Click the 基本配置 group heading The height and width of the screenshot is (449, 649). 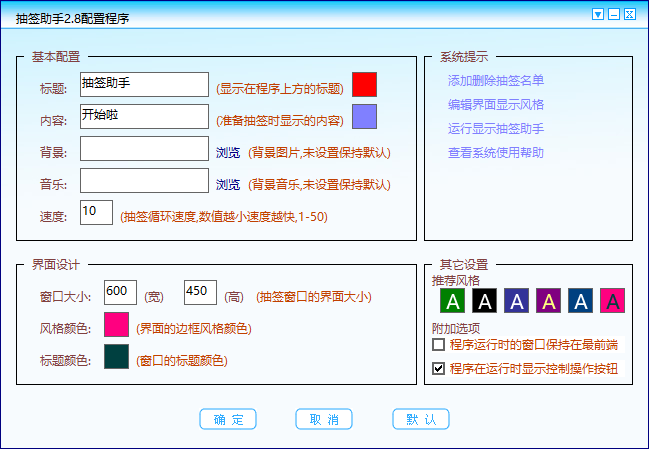click(56, 57)
